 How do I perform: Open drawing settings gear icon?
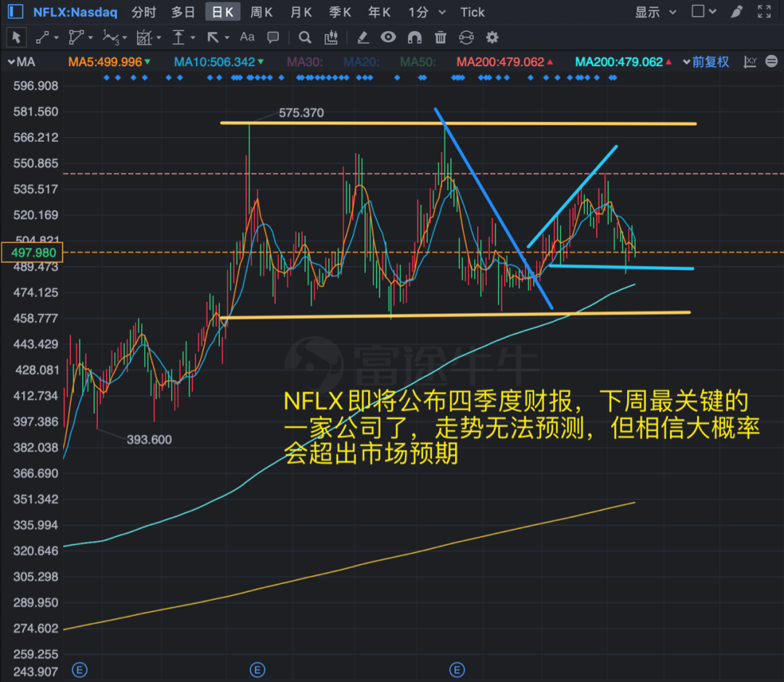pyautogui.click(x=492, y=38)
